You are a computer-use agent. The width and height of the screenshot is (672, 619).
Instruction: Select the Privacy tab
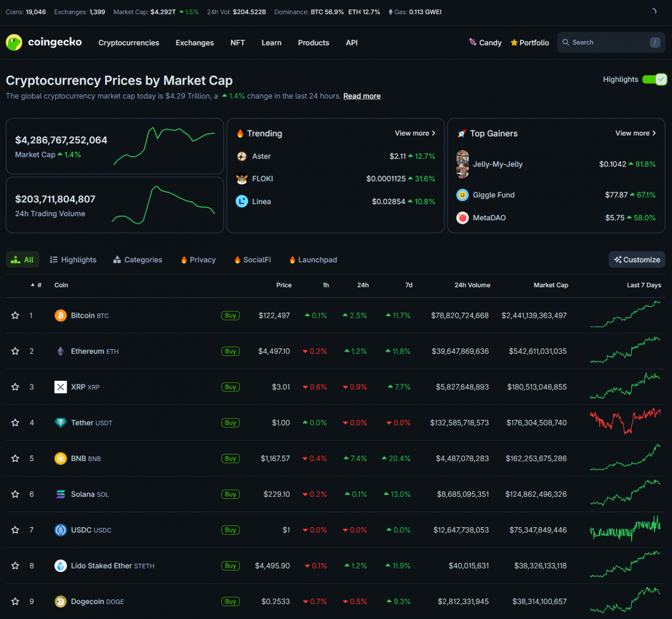pyautogui.click(x=198, y=260)
